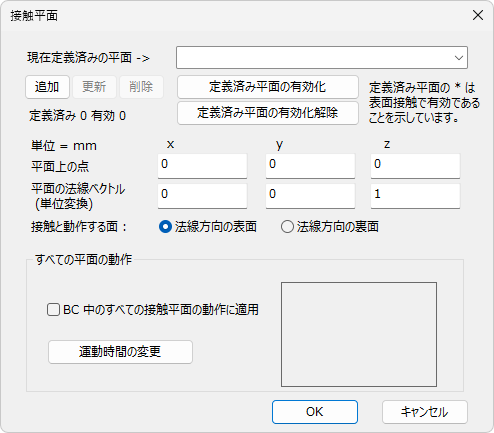Screen dimensions: 494x433
Task: Click the 運動時間の変更 button
Action: click(120, 352)
